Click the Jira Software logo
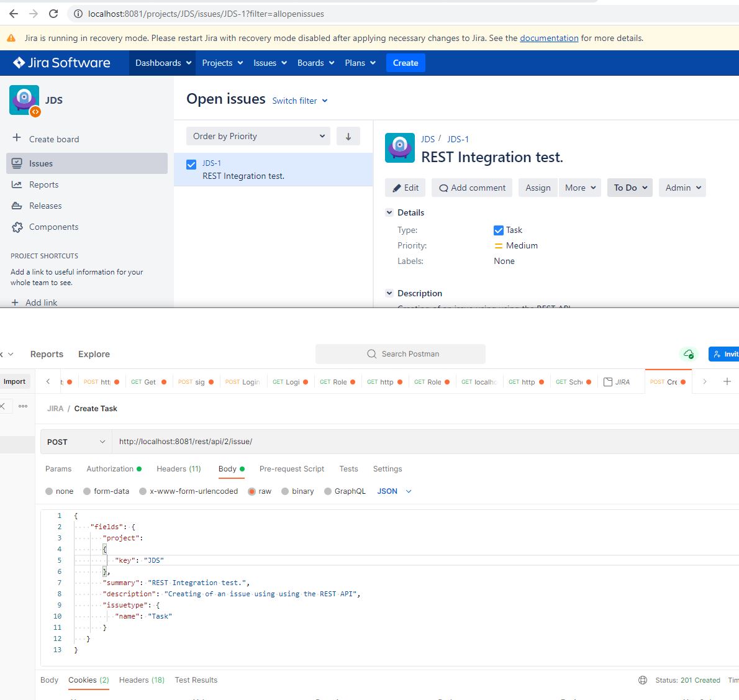Viewport: 739px width, 700px height. tap(61, 63)
